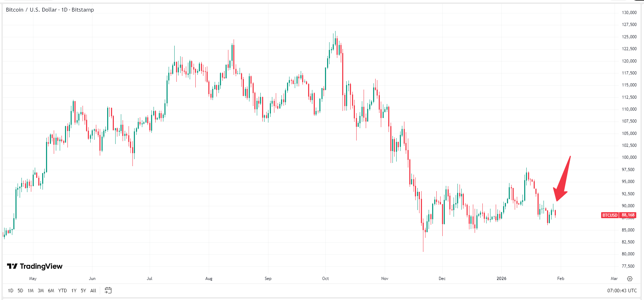Screen dimensions: 644x300
Task: Click the TradingView logo
Action: point(34,266)
